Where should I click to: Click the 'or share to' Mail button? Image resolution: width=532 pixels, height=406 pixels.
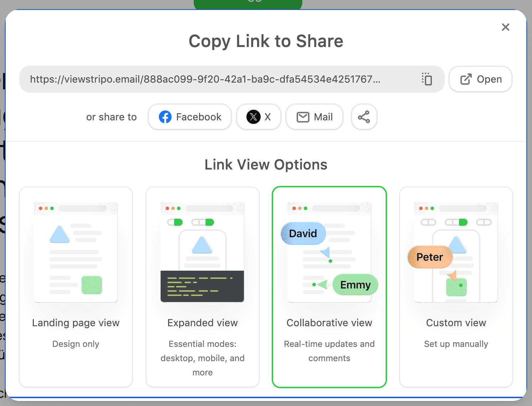[314, 117]
